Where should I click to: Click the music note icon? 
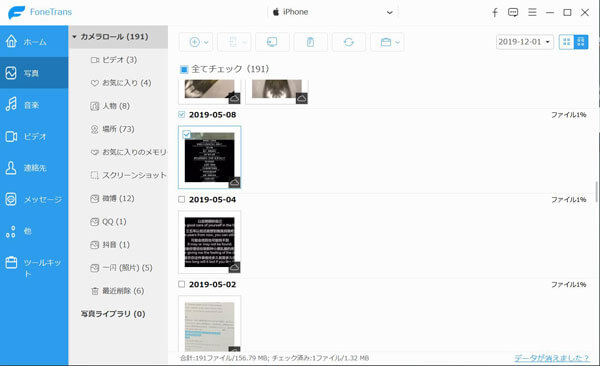[x=11, y=104]
